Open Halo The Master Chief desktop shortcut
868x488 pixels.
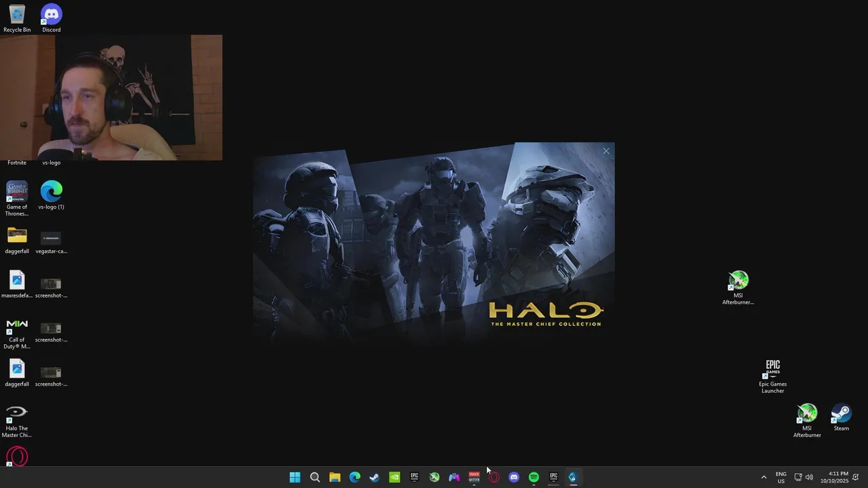click(17, 422)
